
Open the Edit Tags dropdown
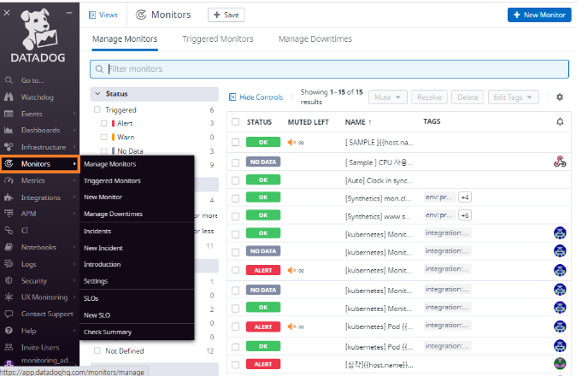(513, 97)
